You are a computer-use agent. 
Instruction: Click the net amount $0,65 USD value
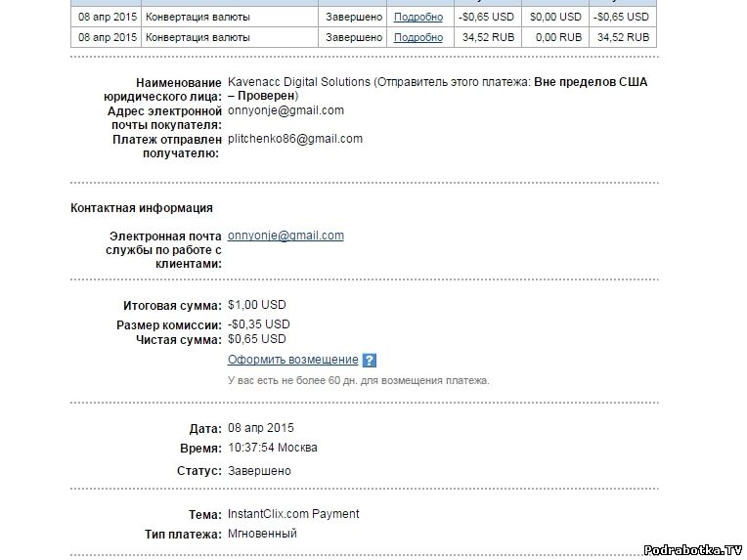pos(256,339)
